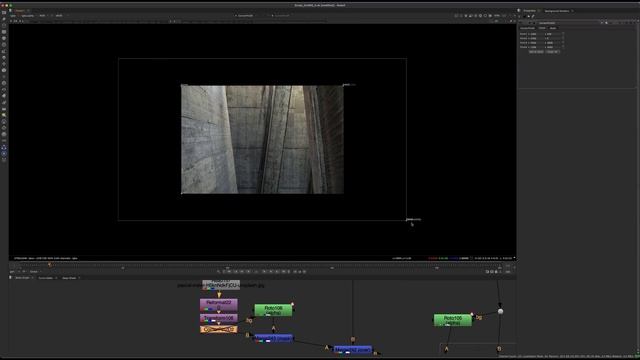Viewport: 640px width, 360px height.
Task: Select the Reformat22 node
Action: 218,304
